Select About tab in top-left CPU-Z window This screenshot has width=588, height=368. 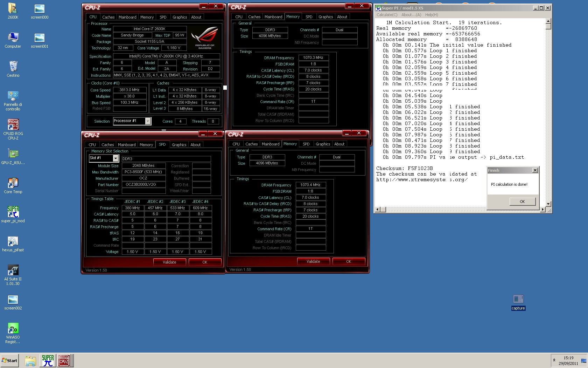click(196, 17)
